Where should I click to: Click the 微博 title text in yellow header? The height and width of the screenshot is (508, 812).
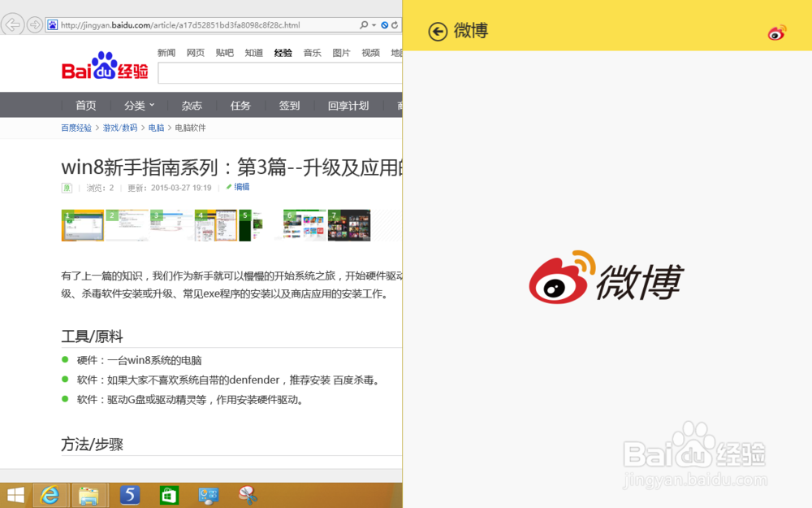(471, 31)
